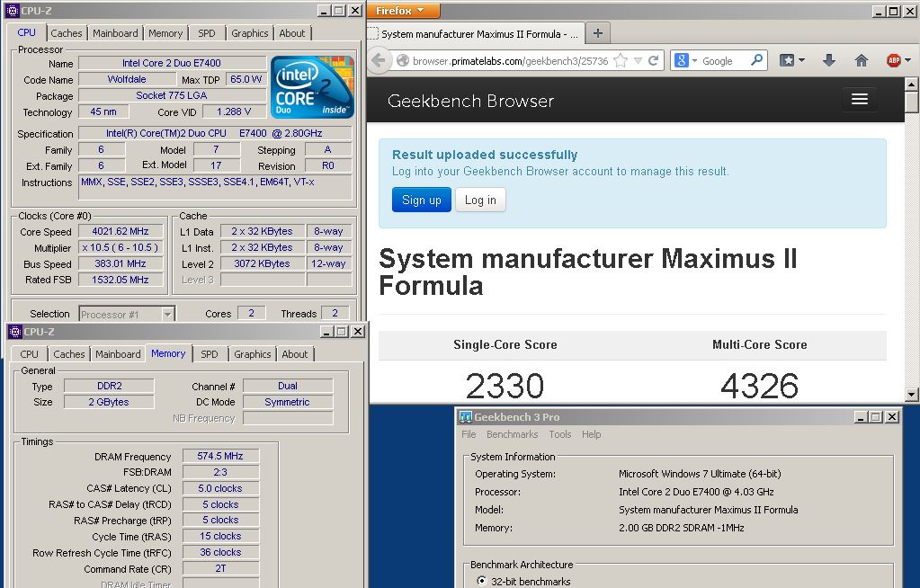Minimize the top CPU-Z window
This screenshot has height=588, width=920.
(324, 11)
